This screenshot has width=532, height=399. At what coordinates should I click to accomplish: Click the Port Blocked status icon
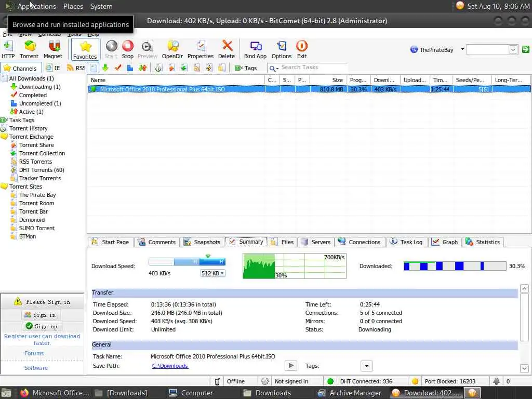click(x=415, y=381)
